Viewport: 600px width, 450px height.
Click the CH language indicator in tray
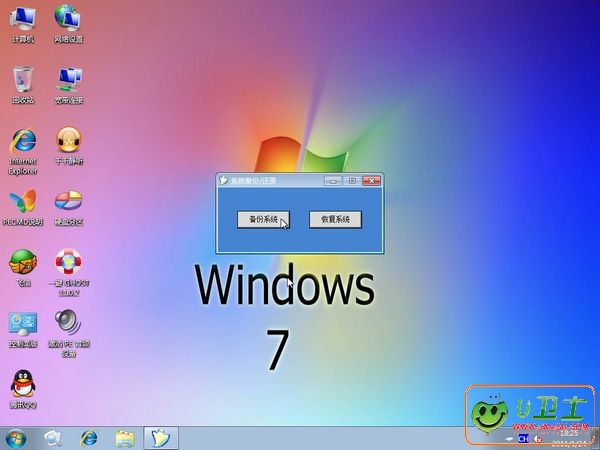[x=522, y=438]
